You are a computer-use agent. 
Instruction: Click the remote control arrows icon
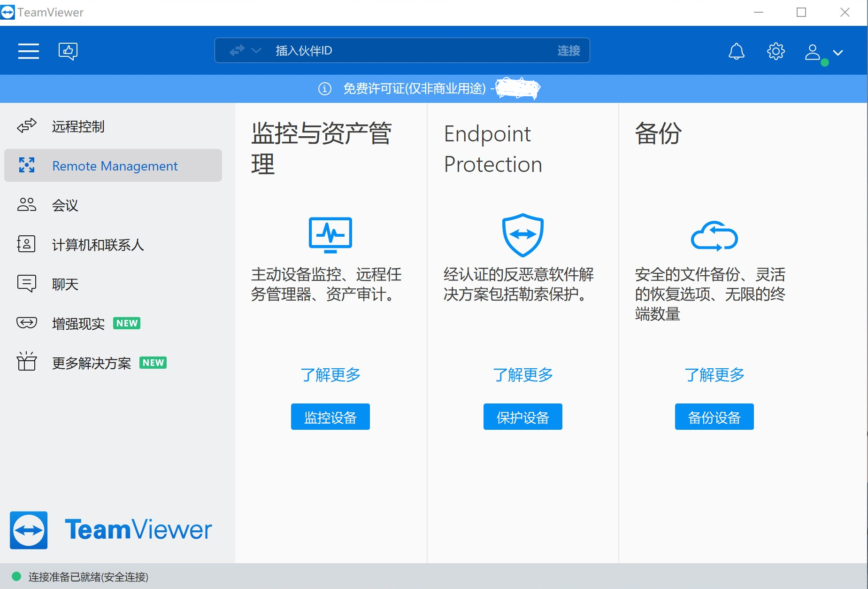(x=27, y=126)
